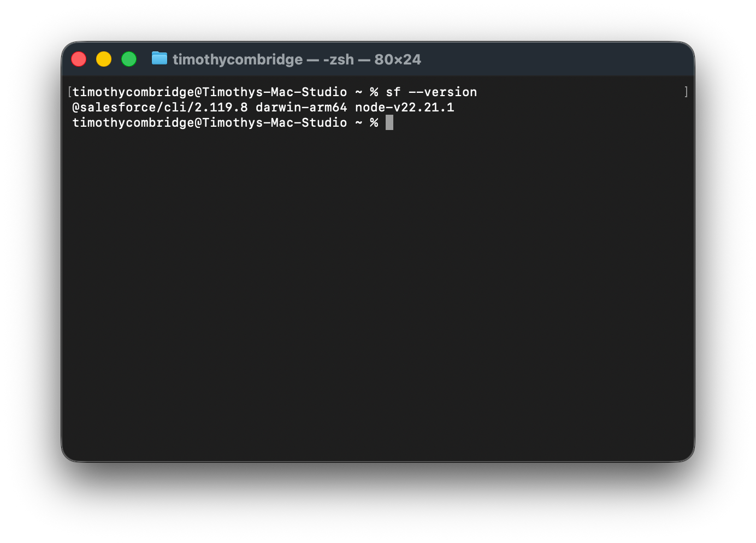Zoom the window with the green button
This screenshot has width=756, height=543.
(129, 59)
